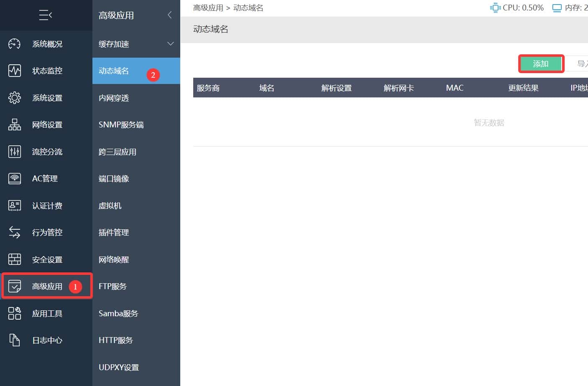Select the Samba服务 menu entry

(118, 314)
